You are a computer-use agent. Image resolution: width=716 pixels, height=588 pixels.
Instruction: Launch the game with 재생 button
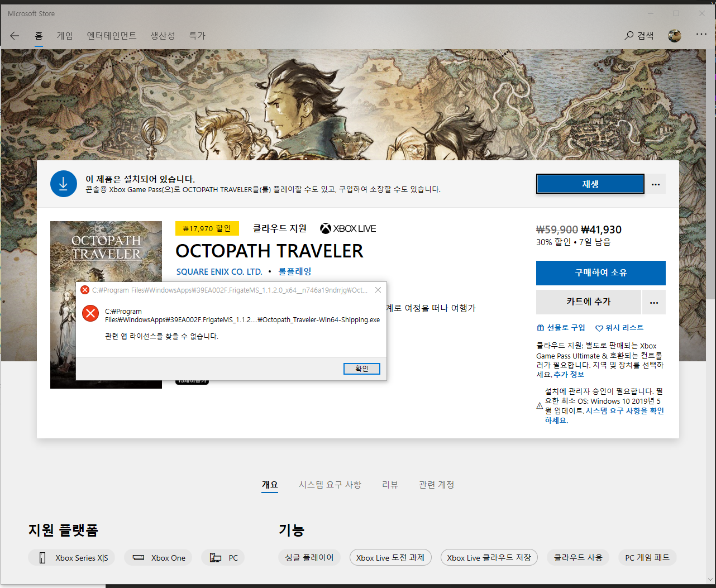pos(590,184)
